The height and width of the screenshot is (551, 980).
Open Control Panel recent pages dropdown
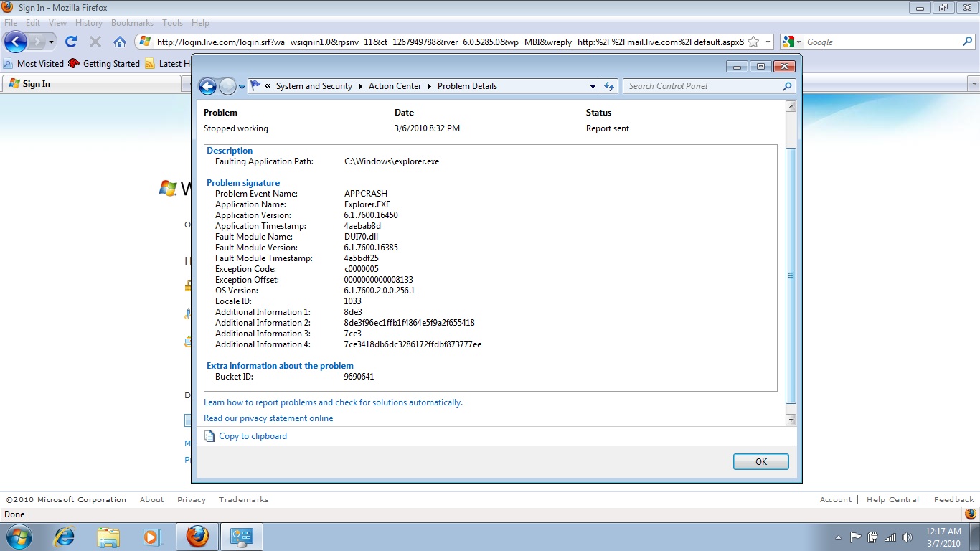(x=242, y=87)
